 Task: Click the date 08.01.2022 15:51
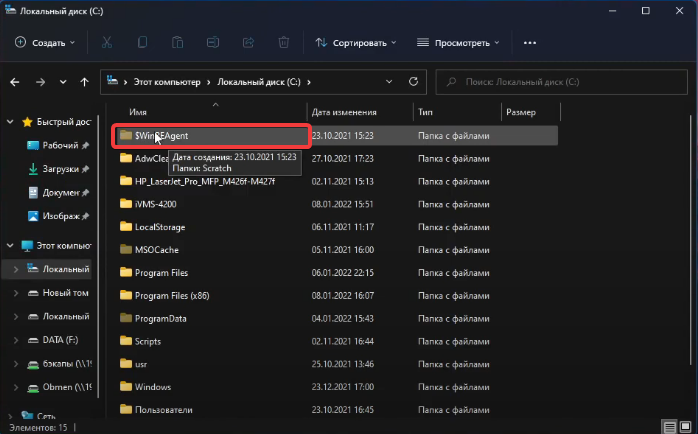click(x=342, y=204)
